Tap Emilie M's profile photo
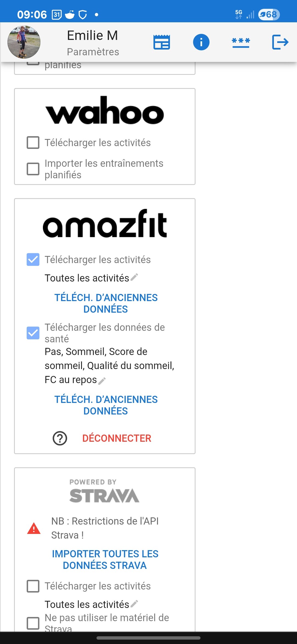Screen dimensions: 297x644 24,42
